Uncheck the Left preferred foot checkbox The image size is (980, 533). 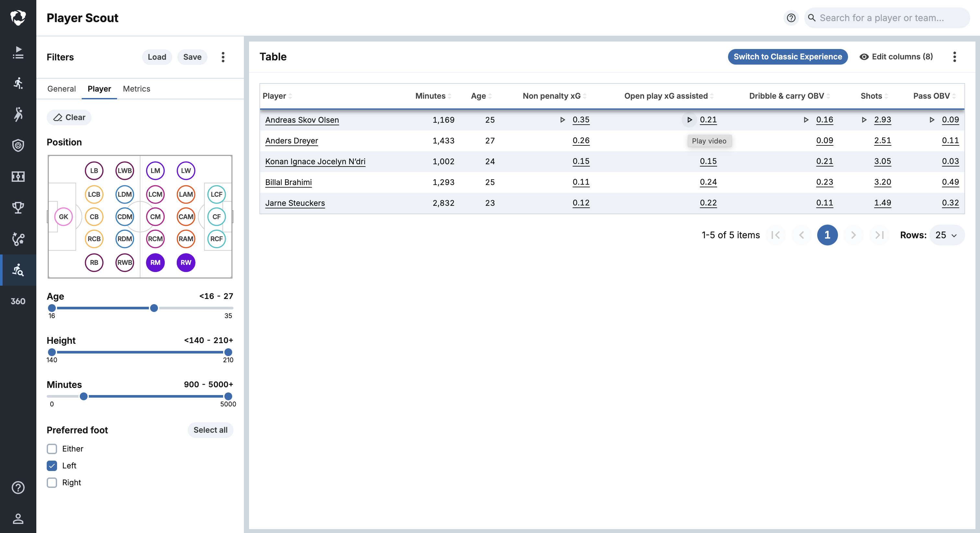[x=52, y=465]
